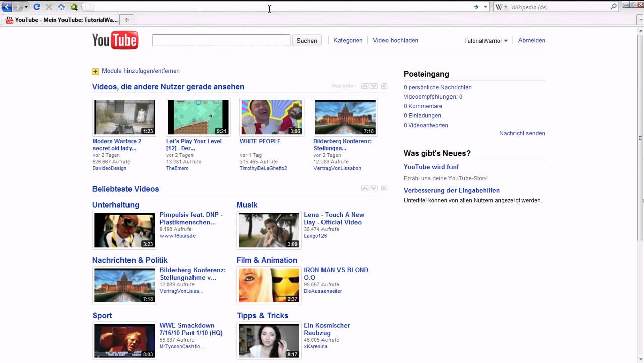Select the YouTube - Mein YouTube tab
This screenshot has height=363, width=644.
coord(62,20)
